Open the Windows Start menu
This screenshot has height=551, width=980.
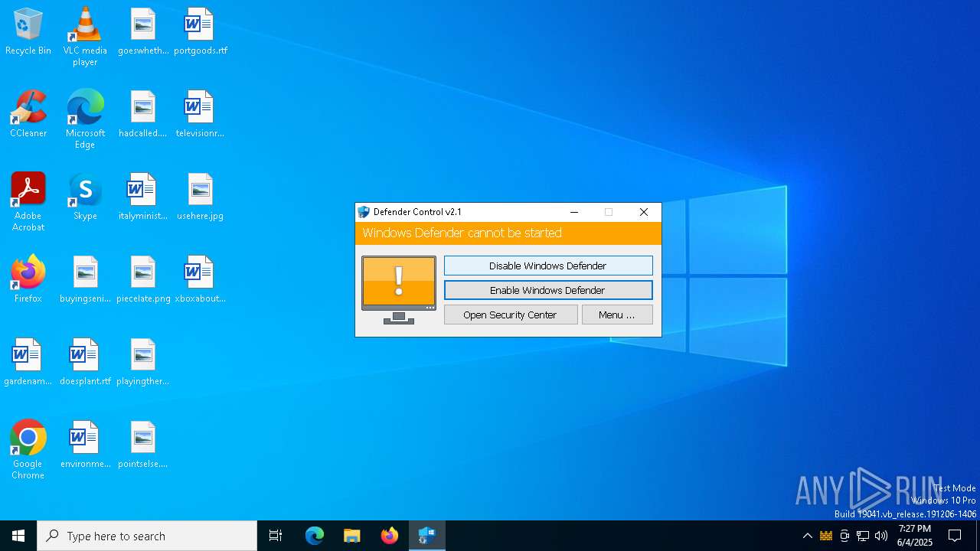click(18, 536)
